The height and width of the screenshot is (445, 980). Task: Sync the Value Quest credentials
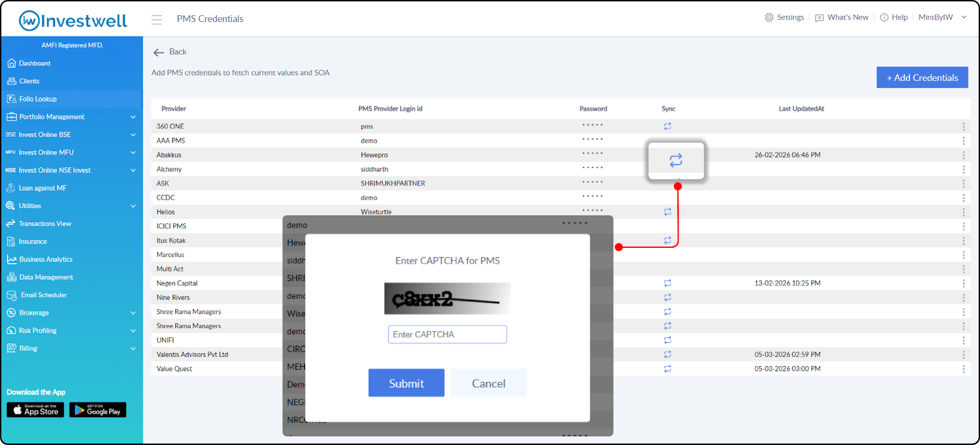point(668,369)
